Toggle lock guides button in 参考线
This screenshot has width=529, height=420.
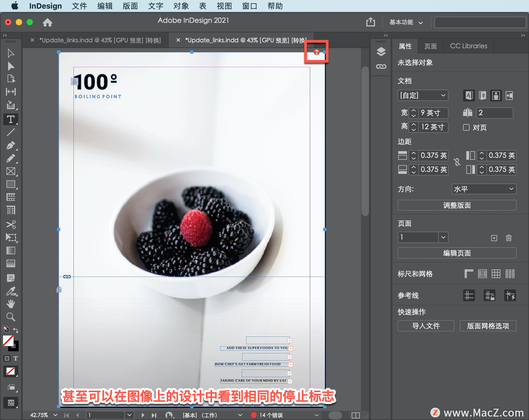(489, 296)
